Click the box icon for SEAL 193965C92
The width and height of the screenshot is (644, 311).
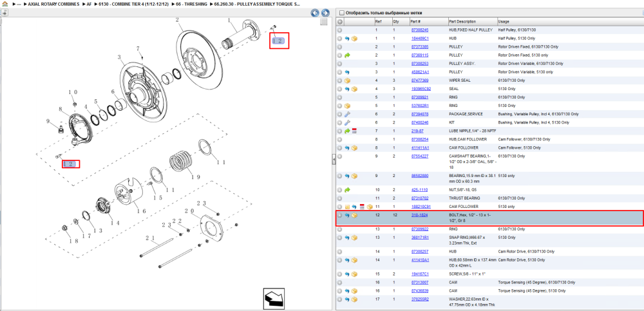(354, 89)
